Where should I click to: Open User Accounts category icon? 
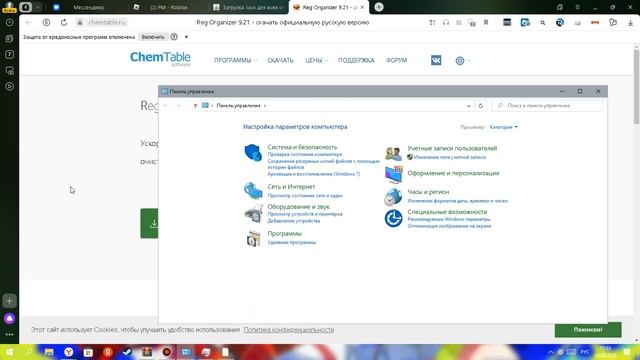(x=393, y=153)
